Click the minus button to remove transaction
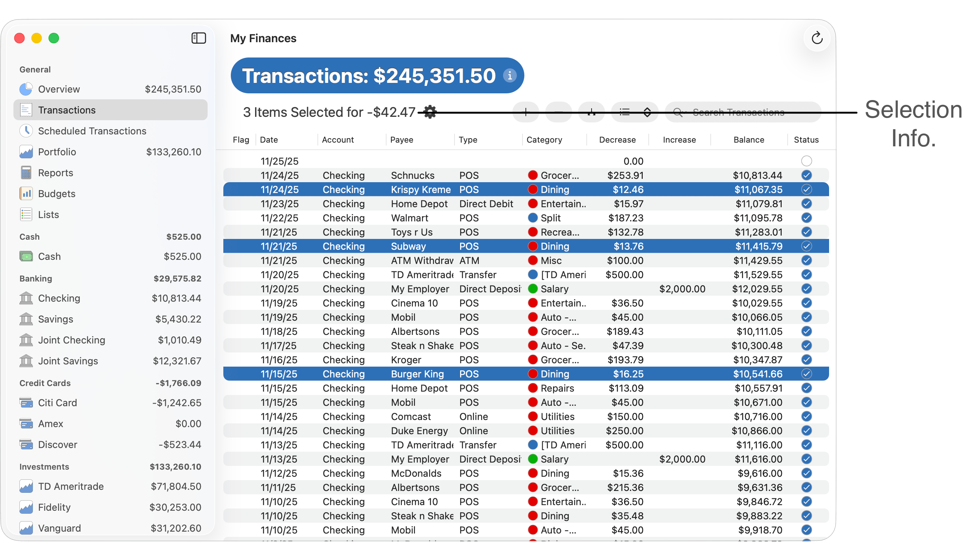 559,112
